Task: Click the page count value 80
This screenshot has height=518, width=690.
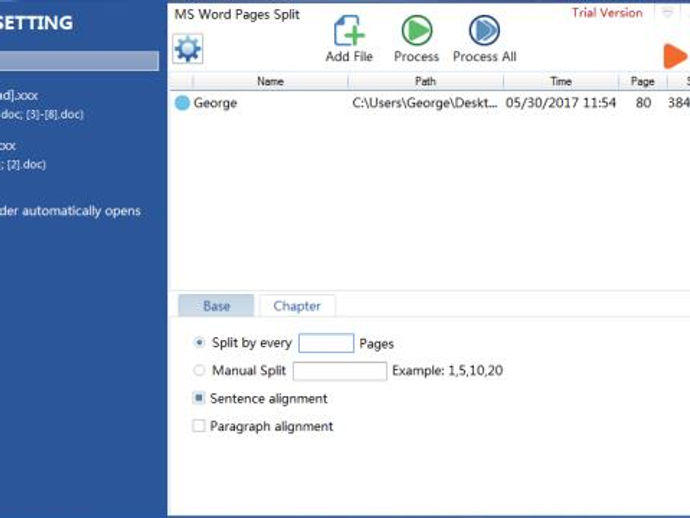Action: coord(643,103)
